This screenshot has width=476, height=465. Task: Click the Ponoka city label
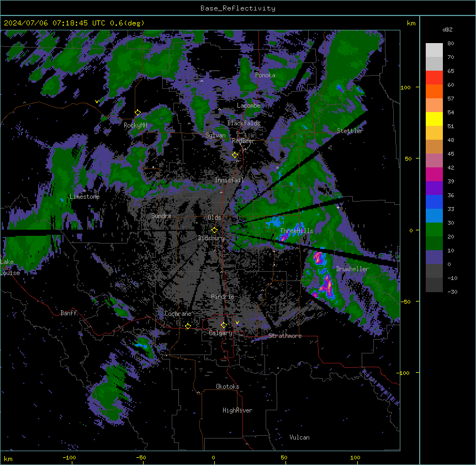click(x=265, y=75)
